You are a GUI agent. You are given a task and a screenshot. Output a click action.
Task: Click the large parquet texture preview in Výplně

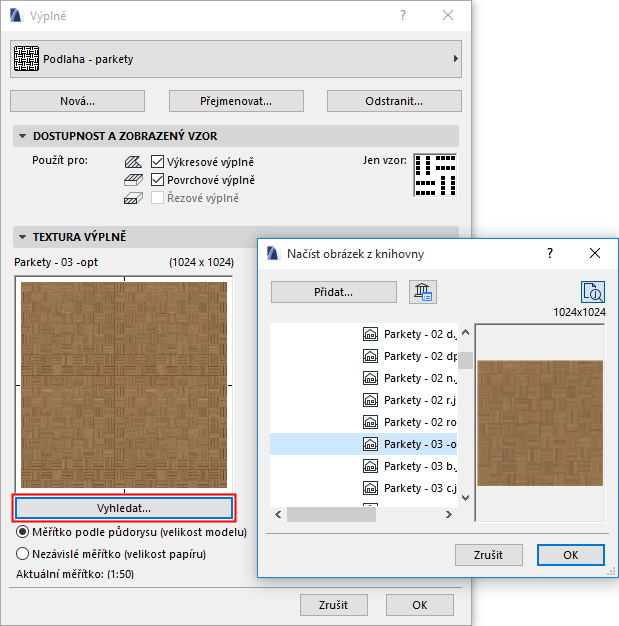point(124,385)
